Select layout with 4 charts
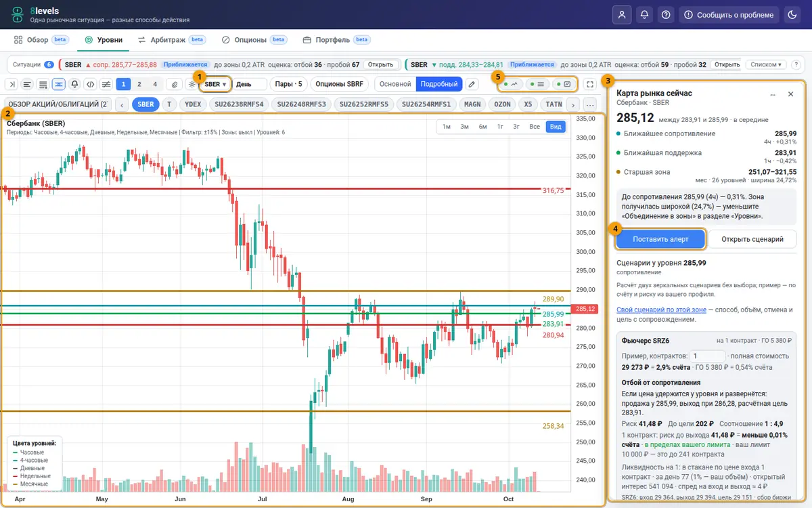This screenshot has height=508, width=812. click(155, 84)
